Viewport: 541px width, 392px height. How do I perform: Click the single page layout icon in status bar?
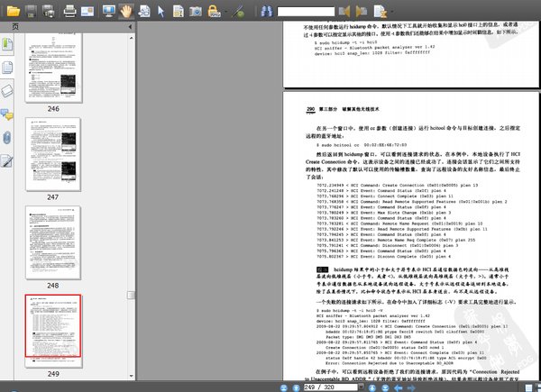pyautogui.click(x=528, y=387)
